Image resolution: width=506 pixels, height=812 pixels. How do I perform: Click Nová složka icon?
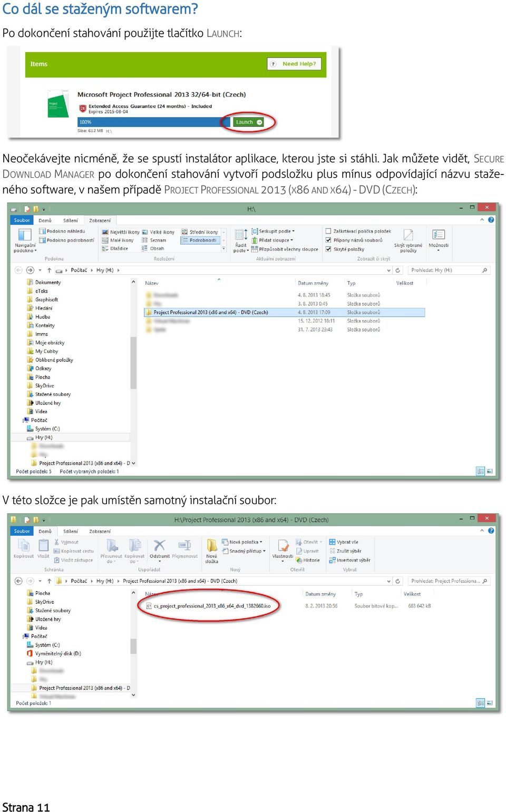tap(211, 551)
